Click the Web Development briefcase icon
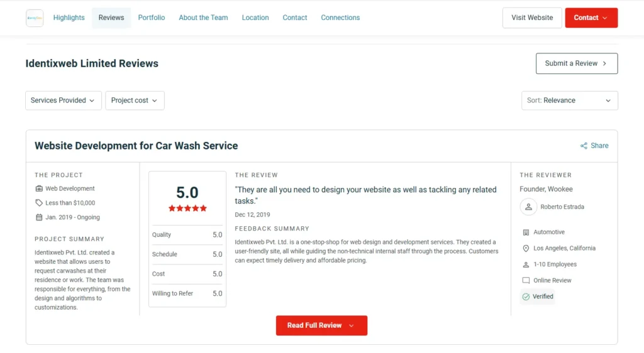Screen dimensions: 644x353 pos(39,188)
